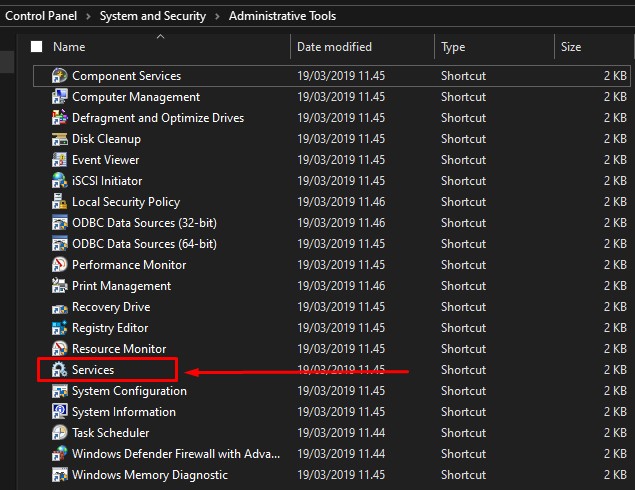This screenshot has height=490, width=635.
Task: Click the Shortcut type of Event Viewer
Action: pos(463,160)
